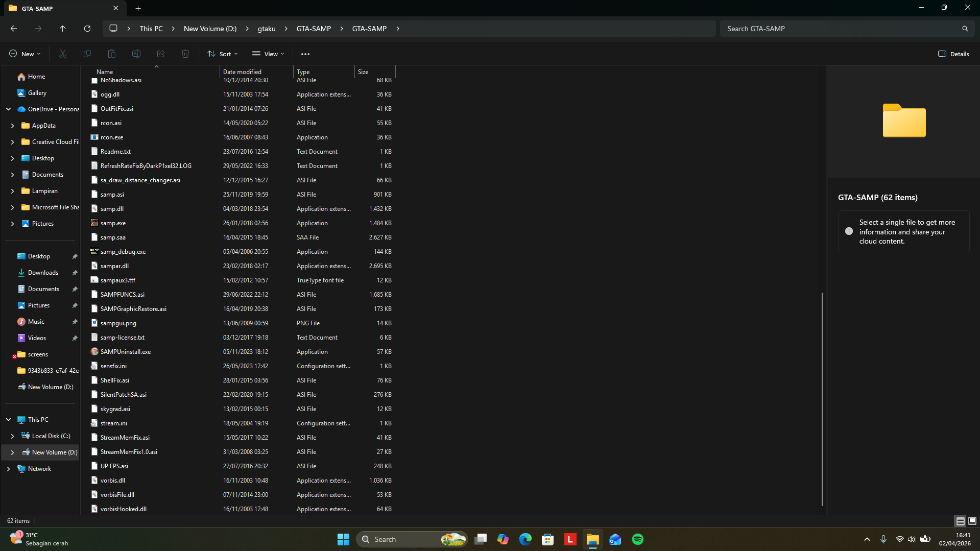The image size is (980, 551).
Task: Select the SilentPatchSA.asi file
Action: pyautogui.click(x=124, y=395)
